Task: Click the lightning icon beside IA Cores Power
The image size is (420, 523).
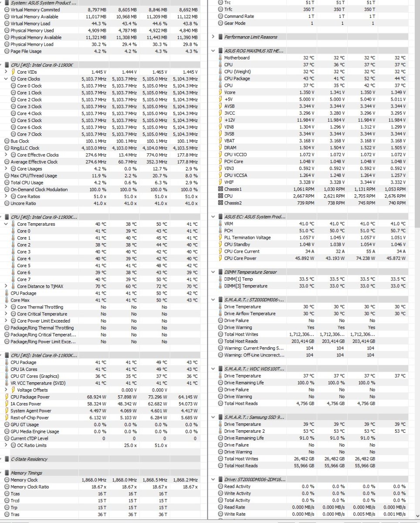Action: (7, 404)
